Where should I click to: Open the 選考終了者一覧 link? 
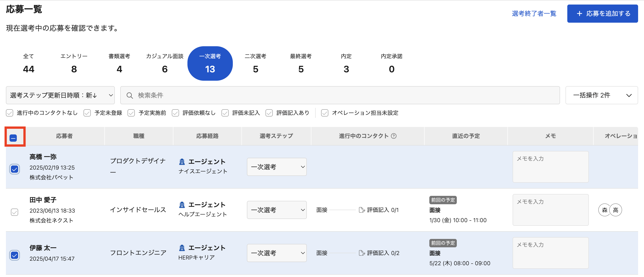(x=534, y=14)
